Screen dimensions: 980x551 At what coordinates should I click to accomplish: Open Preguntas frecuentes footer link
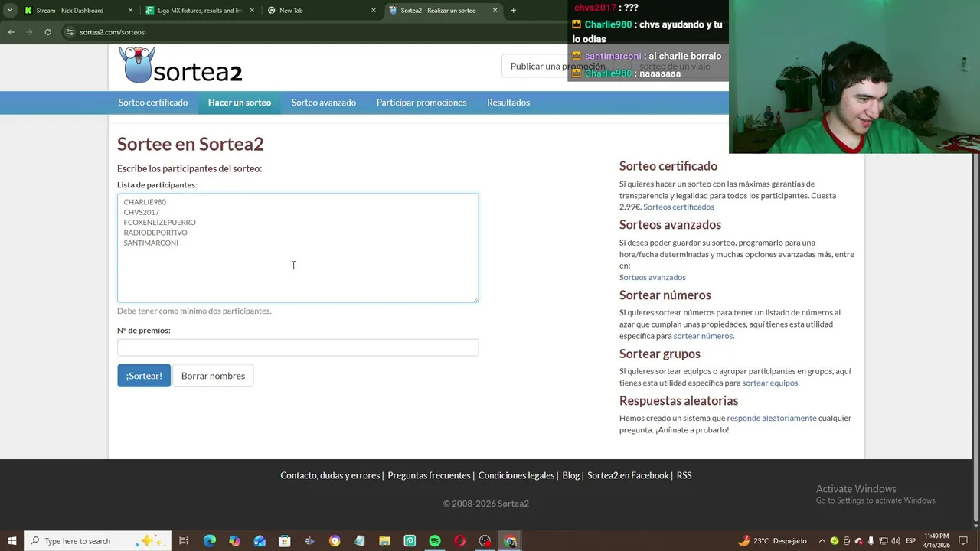[x=429, y=475]
